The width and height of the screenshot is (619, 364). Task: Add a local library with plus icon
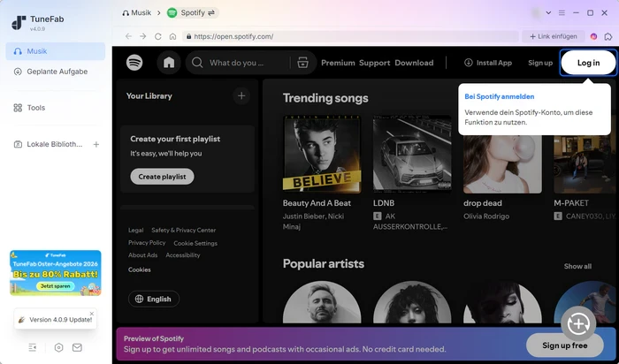coord(96,144)
